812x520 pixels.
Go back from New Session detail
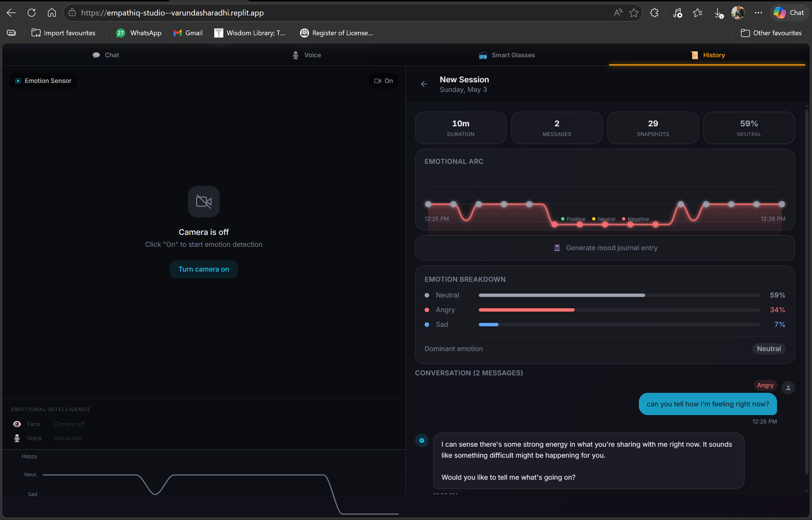click(x=424, y=84)
